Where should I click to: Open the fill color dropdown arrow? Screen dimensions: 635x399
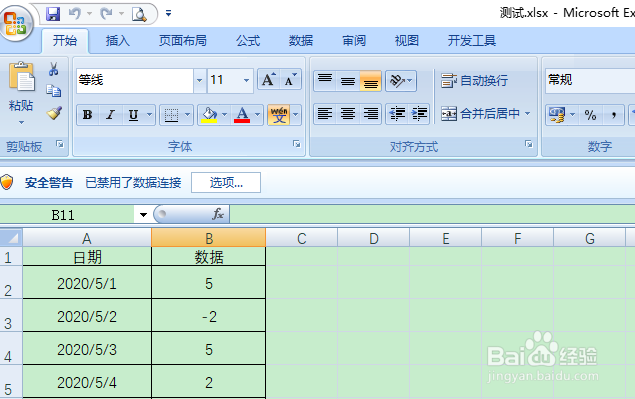tap(225, 115)
